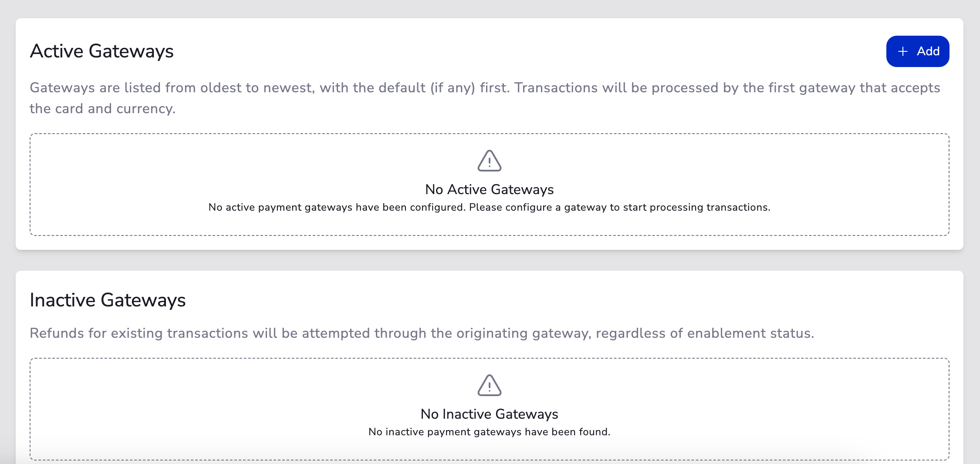Screen dimensions: 980x464
Task: Click the Active Gateways heading
Action: pos(101,51)
